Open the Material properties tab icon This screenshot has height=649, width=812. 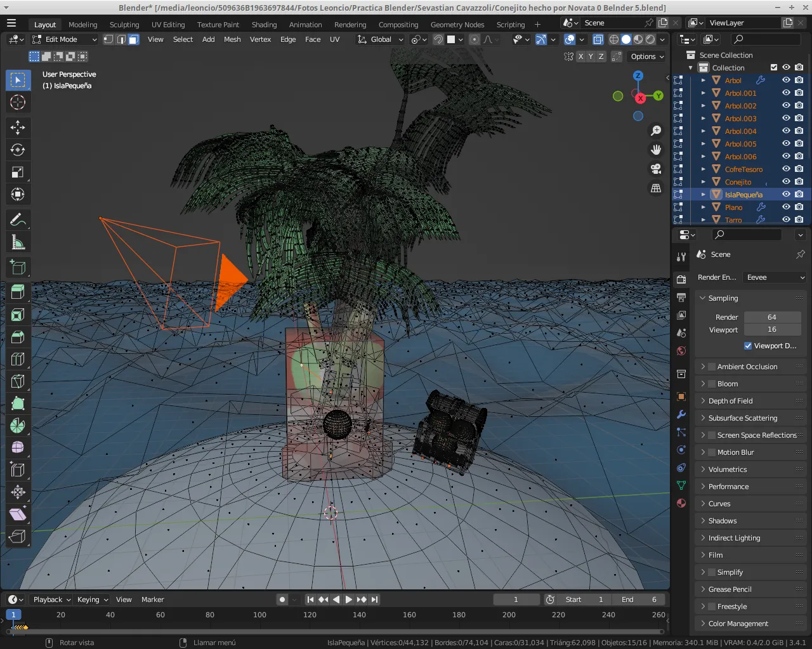[681, 503]
